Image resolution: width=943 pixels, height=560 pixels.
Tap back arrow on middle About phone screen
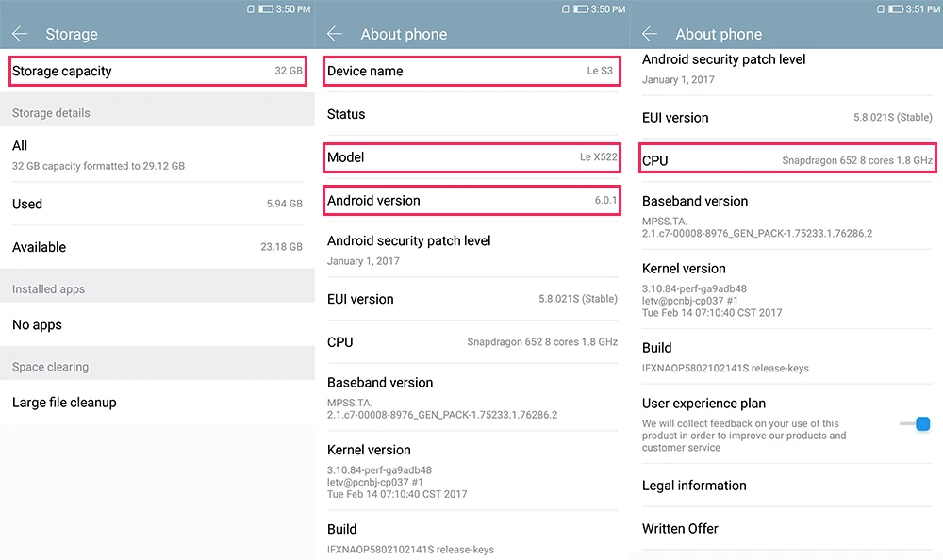tap(335, 34)
